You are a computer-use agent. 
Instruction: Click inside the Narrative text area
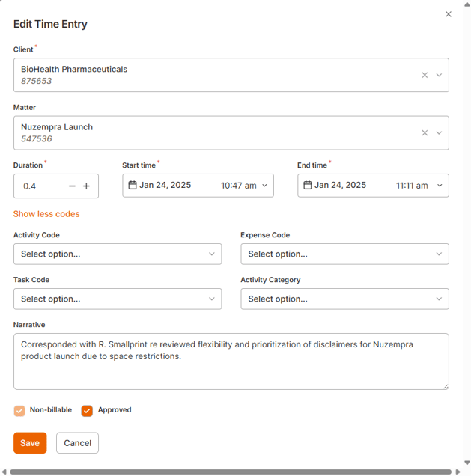tap(231, 367)
